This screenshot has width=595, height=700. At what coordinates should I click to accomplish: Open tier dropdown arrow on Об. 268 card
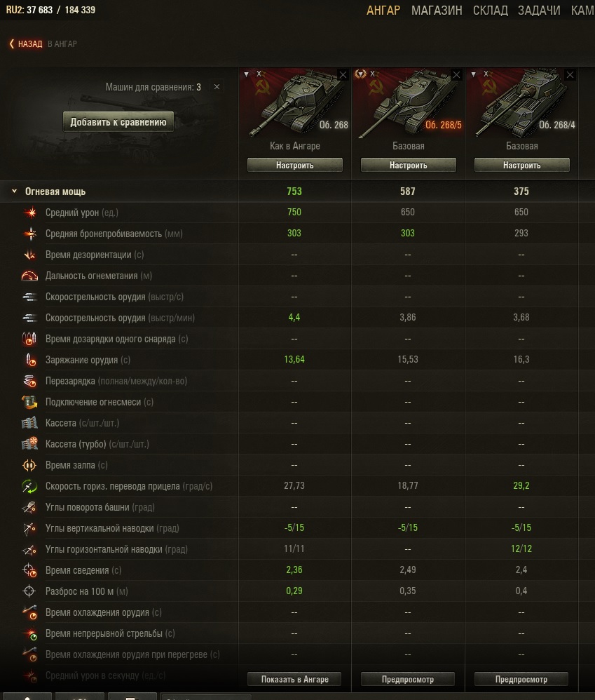tap(246, 74)
